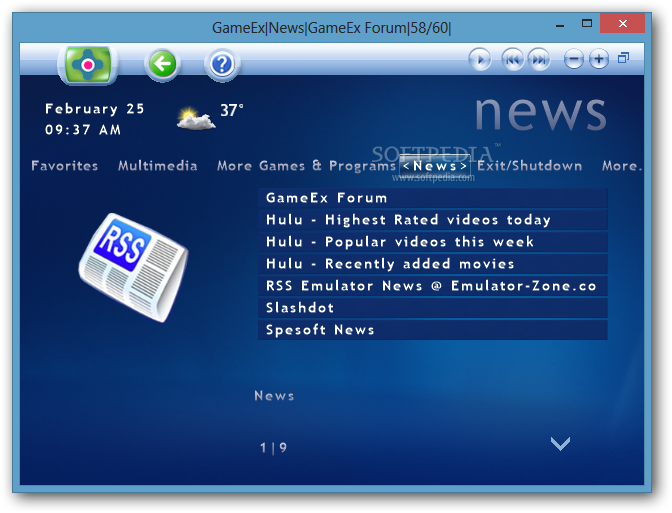Skip to previous track button
Screen dimensions: 672x513
coord(513,59)
